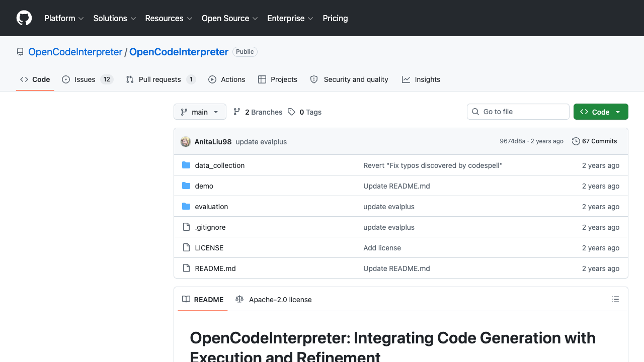View the 67 Commits history

595,141
